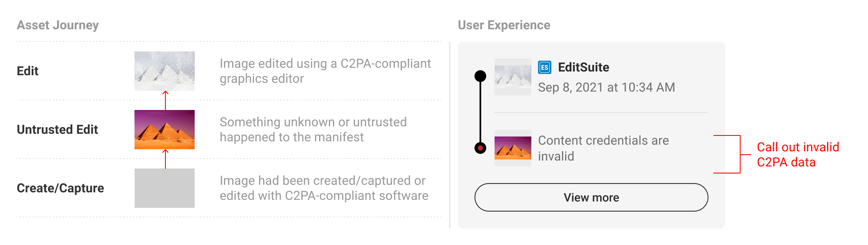Select the 'Content credentials are invalid' message

click(x=604, y=148)
